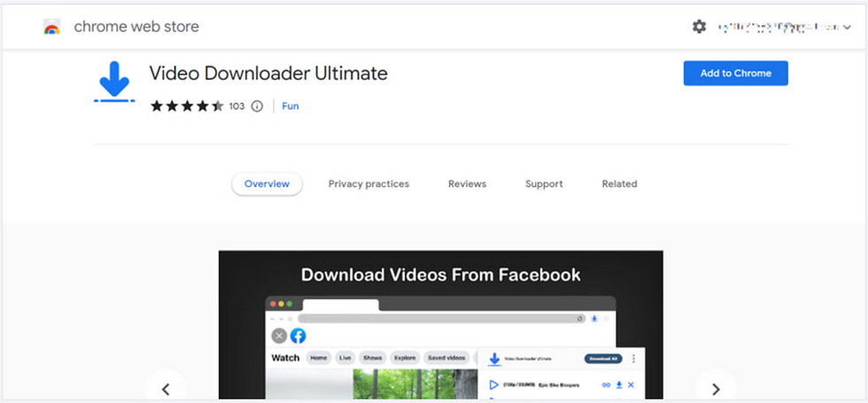Screen dimensions: 868x403
Task: Click the star rating row
Action: pos(187,106)
